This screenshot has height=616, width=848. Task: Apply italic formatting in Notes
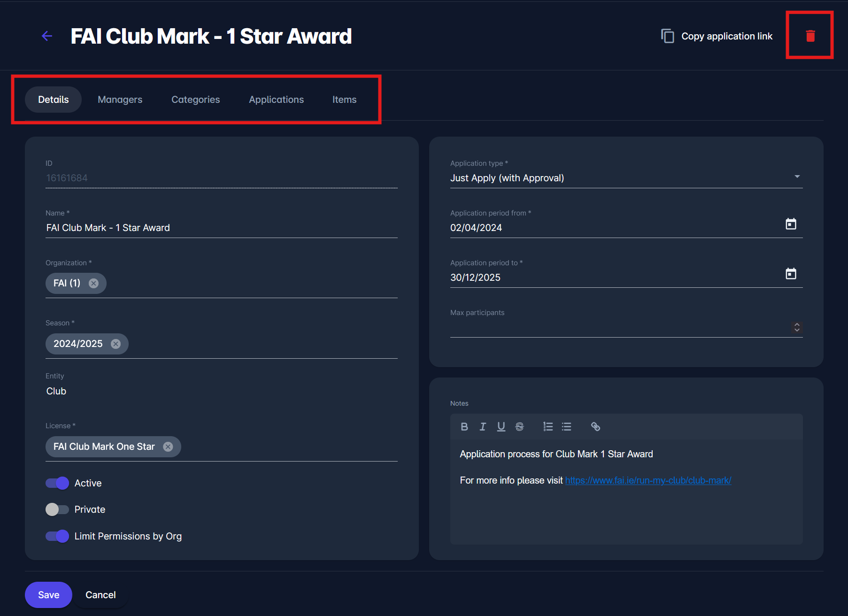[482, 426]
